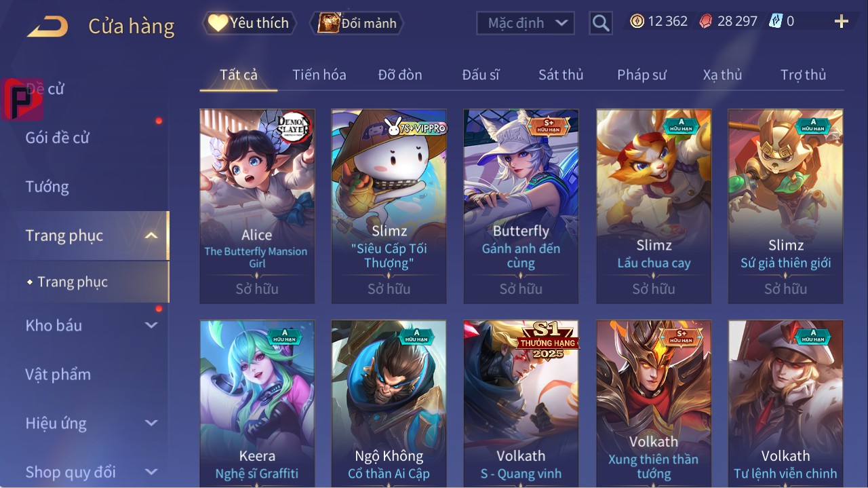Expand the Kho báu section

pos(151,325)
